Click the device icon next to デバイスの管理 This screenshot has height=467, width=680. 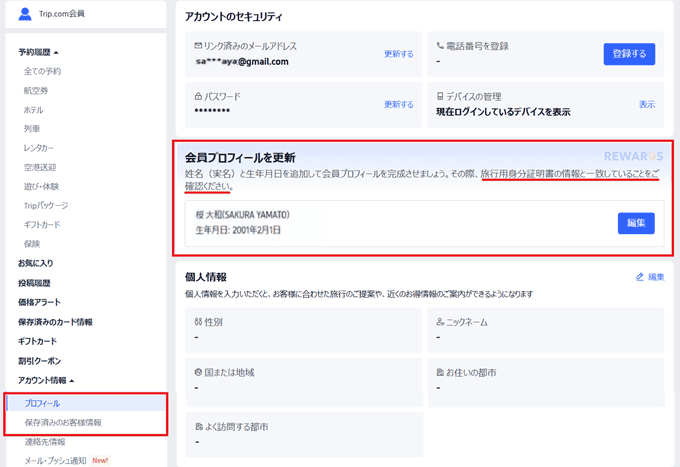click(x=441, y=96)
